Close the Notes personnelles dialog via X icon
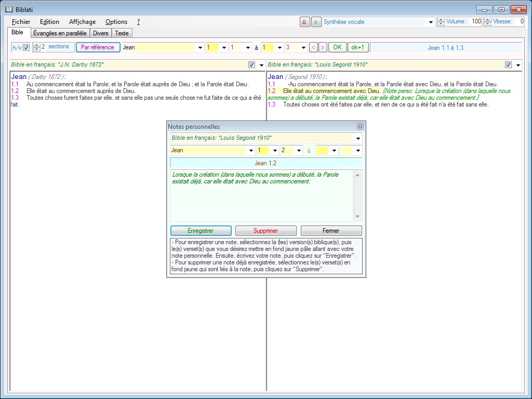Image resolution: width=532 pixels, height=399 pixels. (360, 127)
